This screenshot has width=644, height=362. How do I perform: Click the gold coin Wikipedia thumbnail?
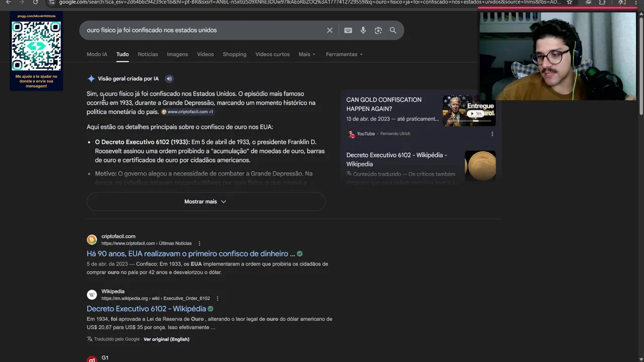click(x=480, y=165)
